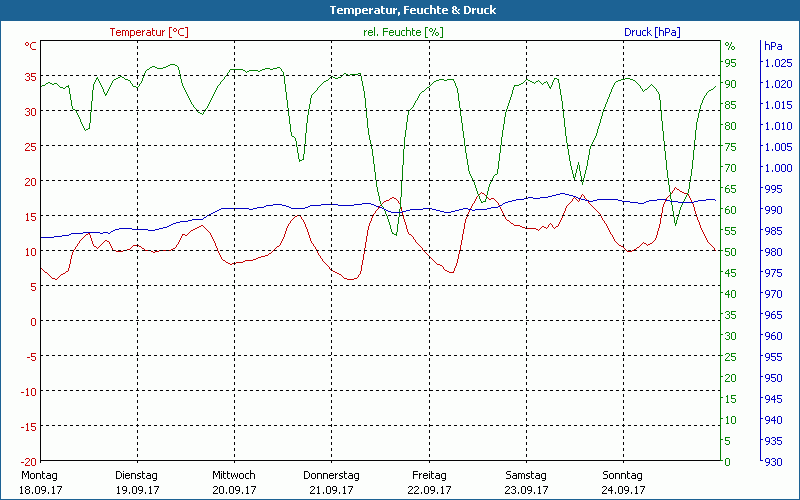Click the '-20' tick on the temperature axis

click(29, 462)
